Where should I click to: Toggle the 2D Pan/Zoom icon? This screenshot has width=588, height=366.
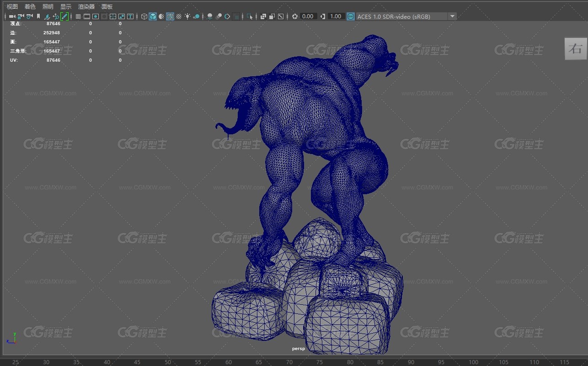56,16
